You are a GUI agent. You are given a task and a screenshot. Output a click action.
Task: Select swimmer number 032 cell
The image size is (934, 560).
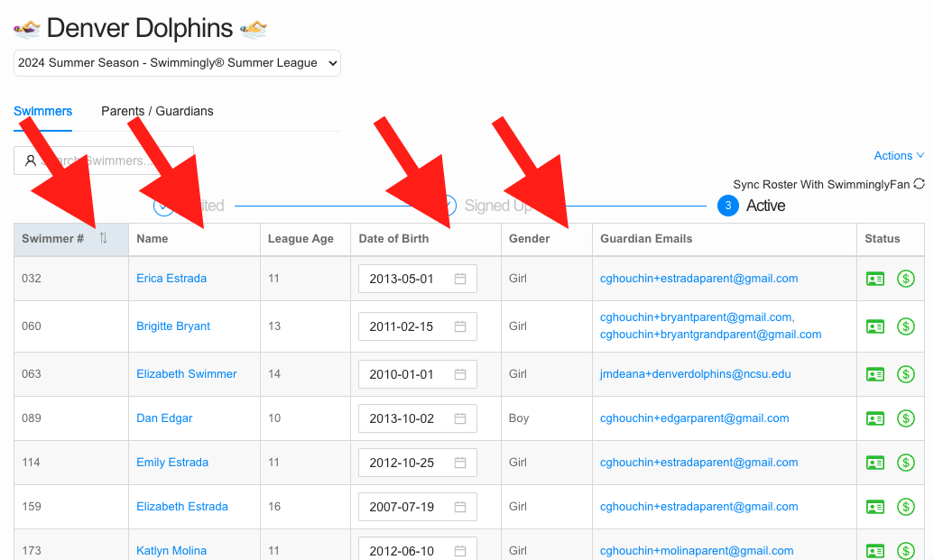point(71,279)
